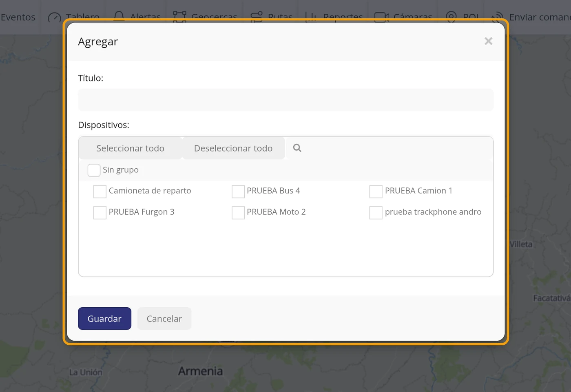Open Enviar comando in background toolbar
This screenshot has height=392, width=571.
pos(540,17)
